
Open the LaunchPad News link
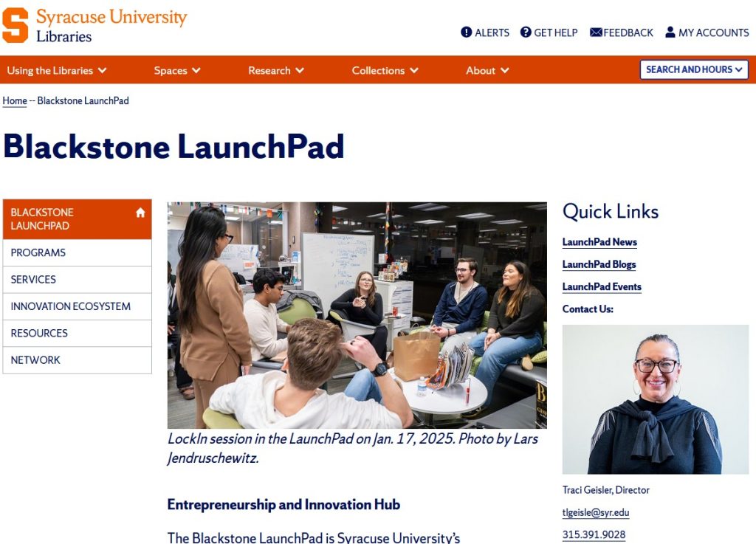pos(599,242)
